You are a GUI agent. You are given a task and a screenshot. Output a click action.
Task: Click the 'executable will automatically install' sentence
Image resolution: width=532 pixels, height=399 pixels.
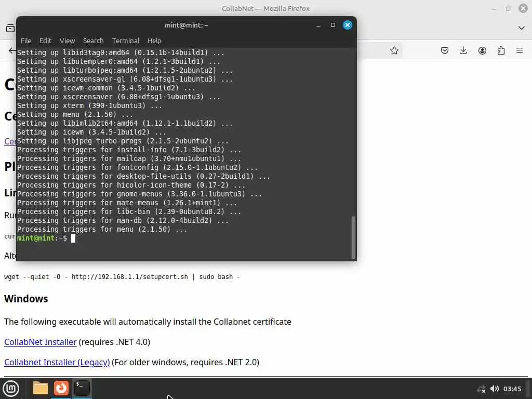[x=148, y=322]
